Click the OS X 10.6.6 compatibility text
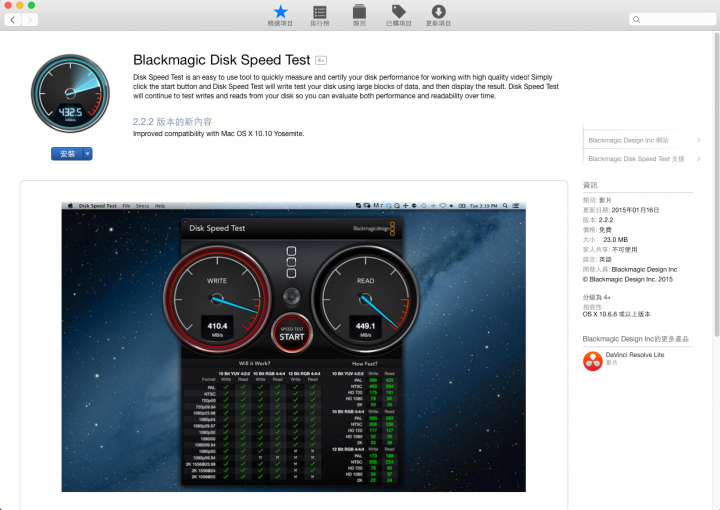Screen dimensions: 720x510 point(616,314)
